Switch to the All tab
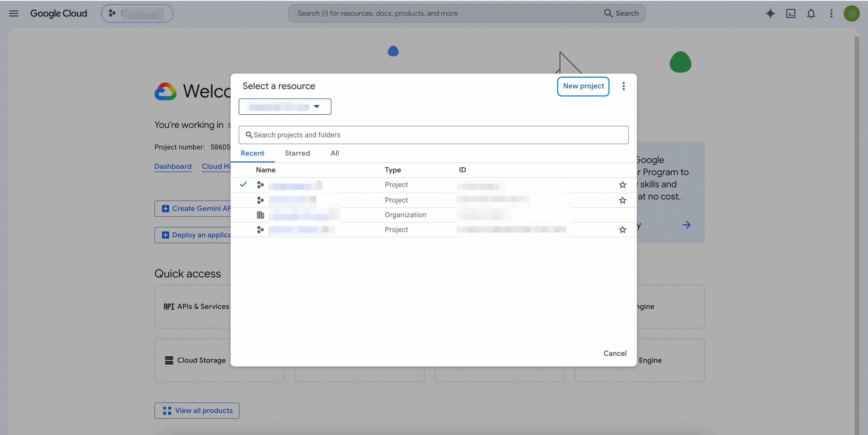This screenshot has height=435, width=868. pos(335,153)
